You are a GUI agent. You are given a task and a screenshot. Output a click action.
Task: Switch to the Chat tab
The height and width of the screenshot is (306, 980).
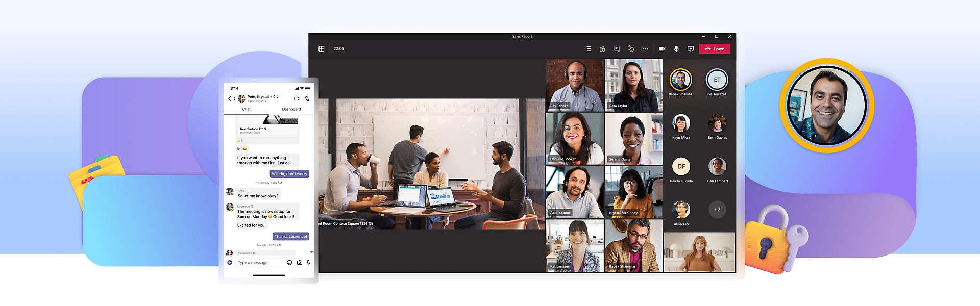(247, 109)
